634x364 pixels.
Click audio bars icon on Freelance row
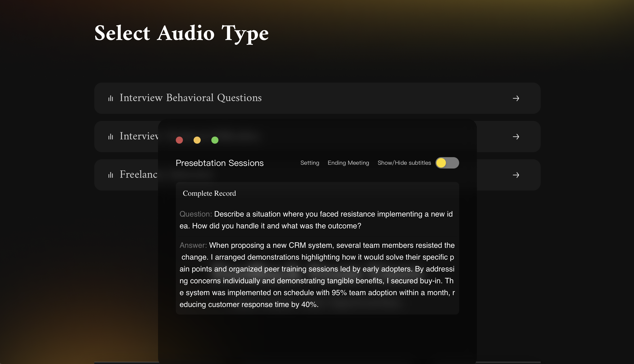click(x=111, y=175)
